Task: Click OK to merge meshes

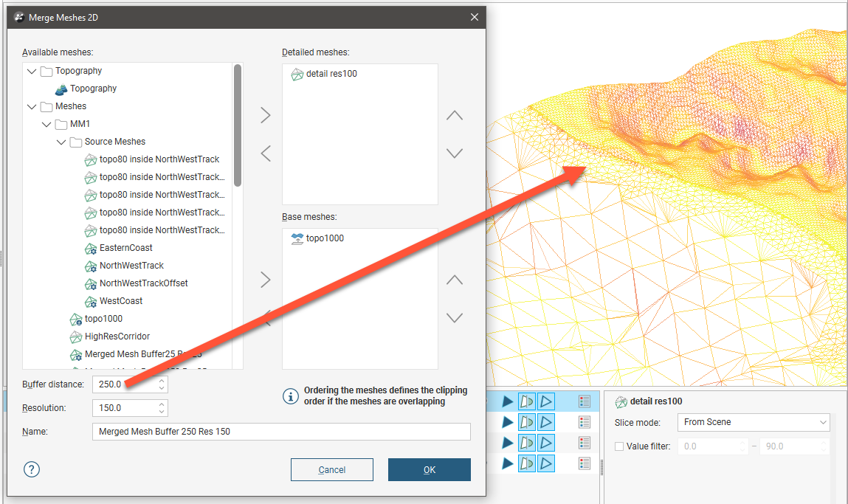Action: click(x=429, y=470)
